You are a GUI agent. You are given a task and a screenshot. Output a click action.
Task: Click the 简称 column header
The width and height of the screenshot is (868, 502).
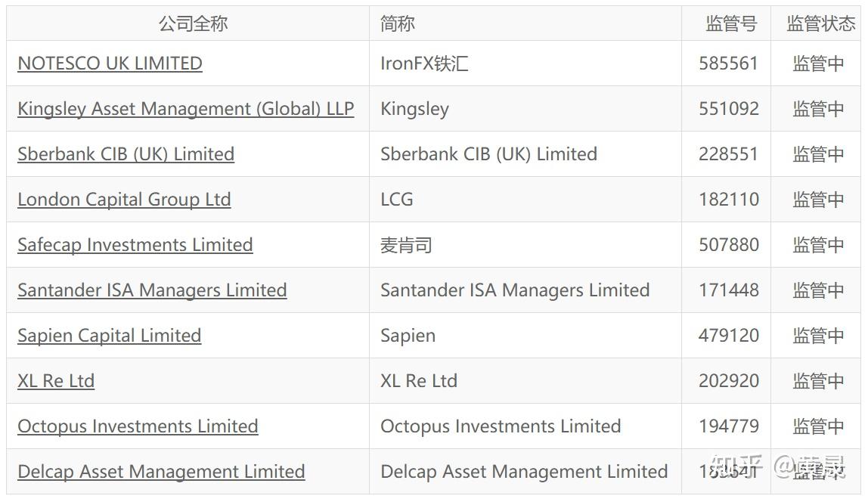click(x=398, y=23)
